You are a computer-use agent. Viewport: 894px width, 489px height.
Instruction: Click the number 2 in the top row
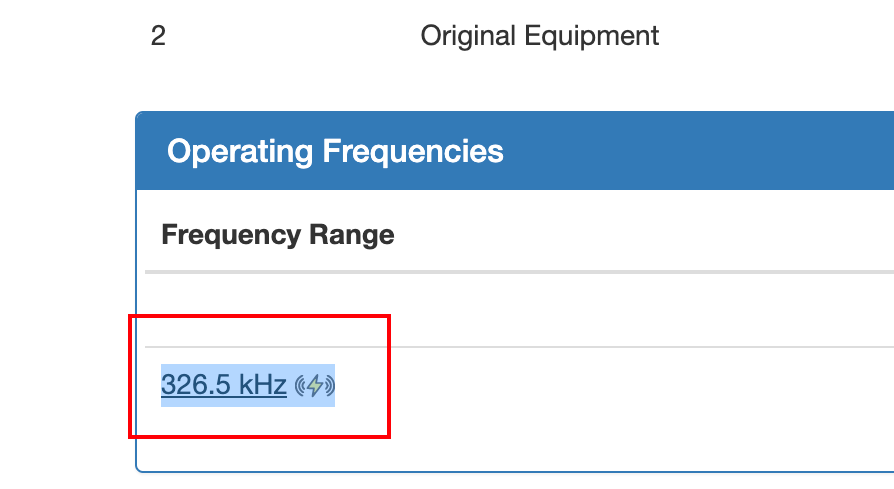[158, 36]
